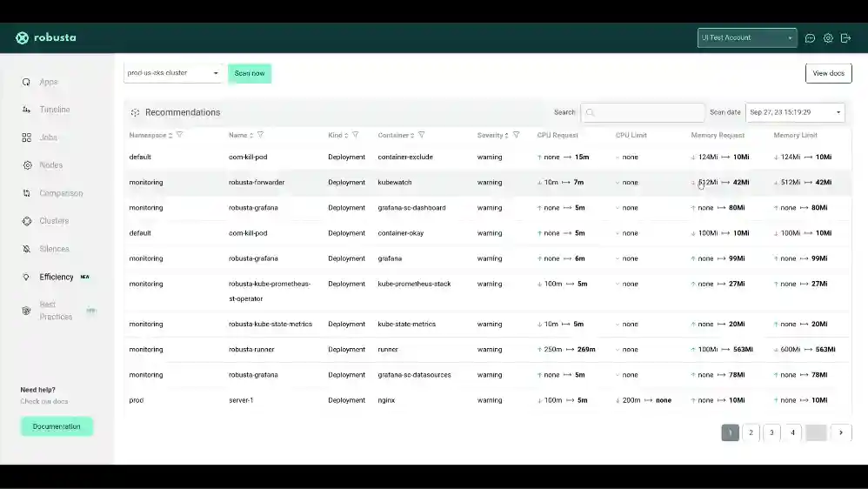Screen dimensions: 868x489
Task: Click the prod namespace cell
Action: coord(137,400)
